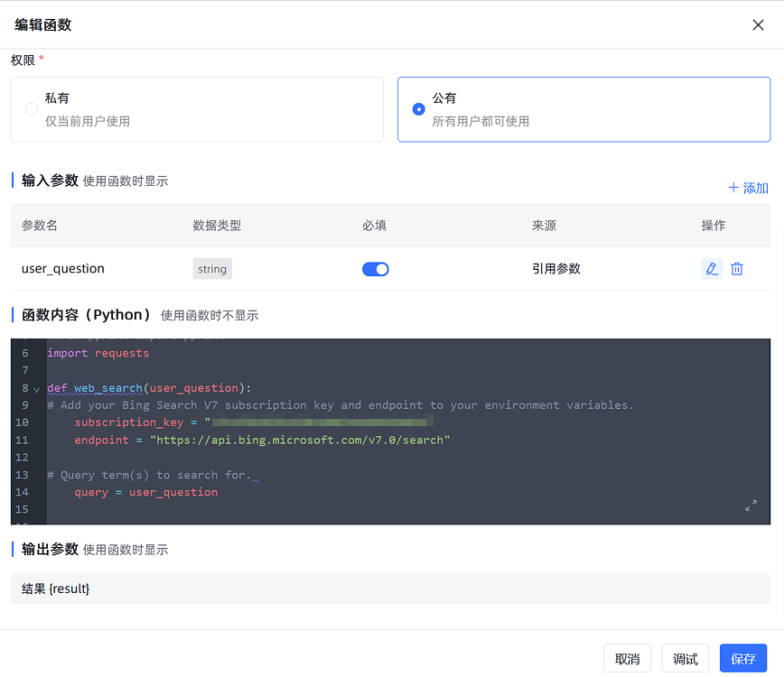
Task: Click the 数据类型 column header
Action: click(217, 226)
